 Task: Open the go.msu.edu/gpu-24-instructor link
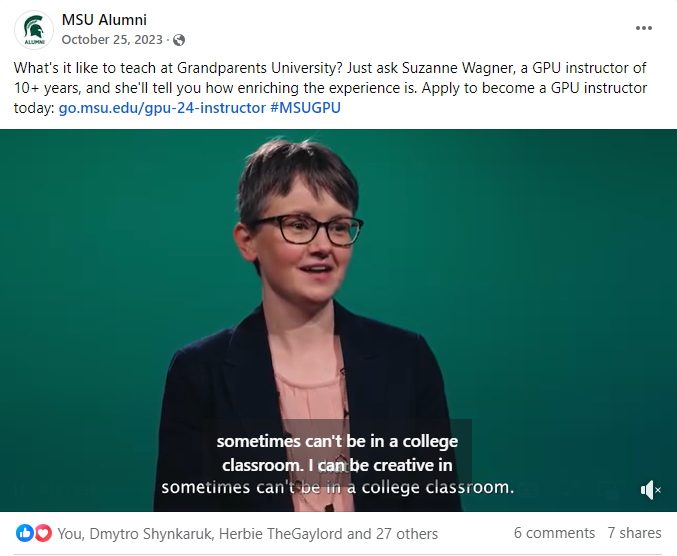pos(161,106)
